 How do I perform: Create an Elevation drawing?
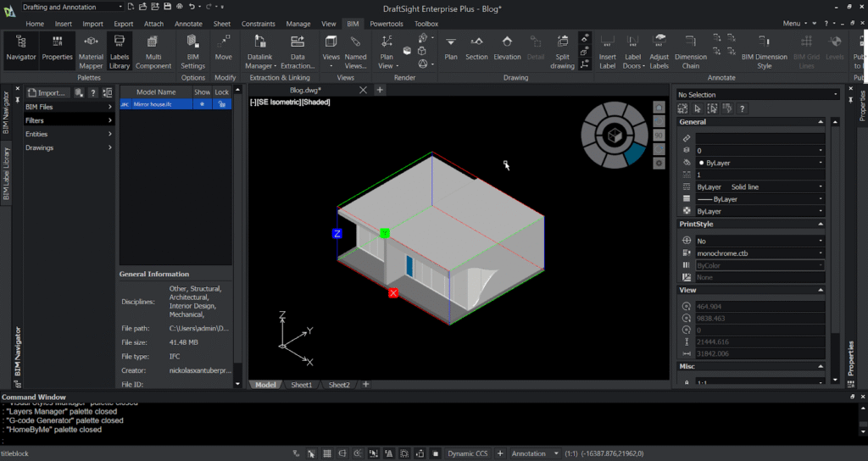point(507,50)
